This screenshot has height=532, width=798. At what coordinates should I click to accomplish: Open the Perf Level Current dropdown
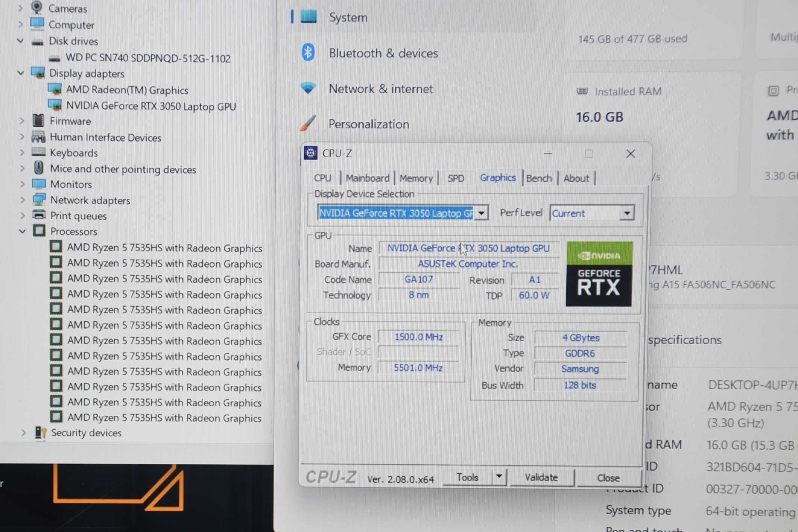point(627,213)
